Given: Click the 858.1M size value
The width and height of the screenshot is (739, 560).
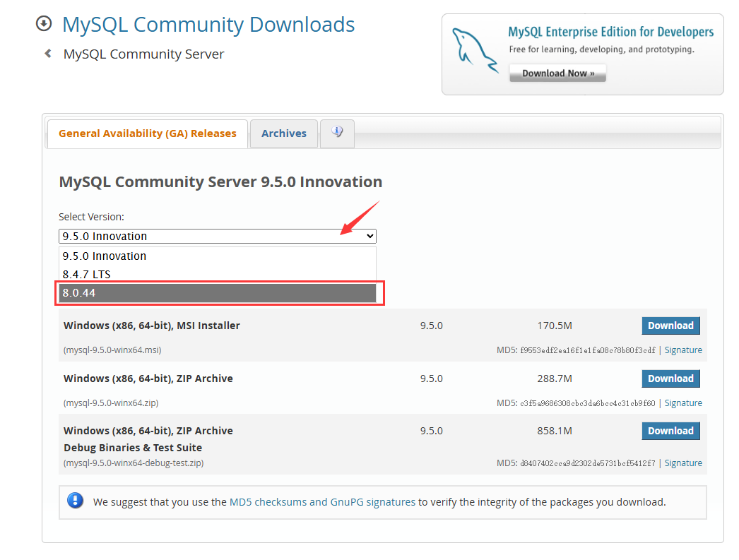Looking at the screenshot, I should [x=555, y=431].
